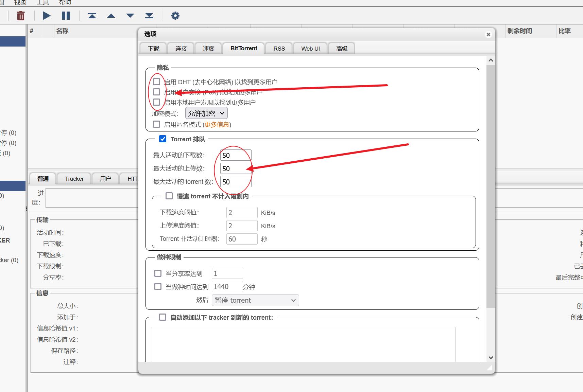Toggle the 启用匿名模式 checkbox

click(x=157, y=124)
